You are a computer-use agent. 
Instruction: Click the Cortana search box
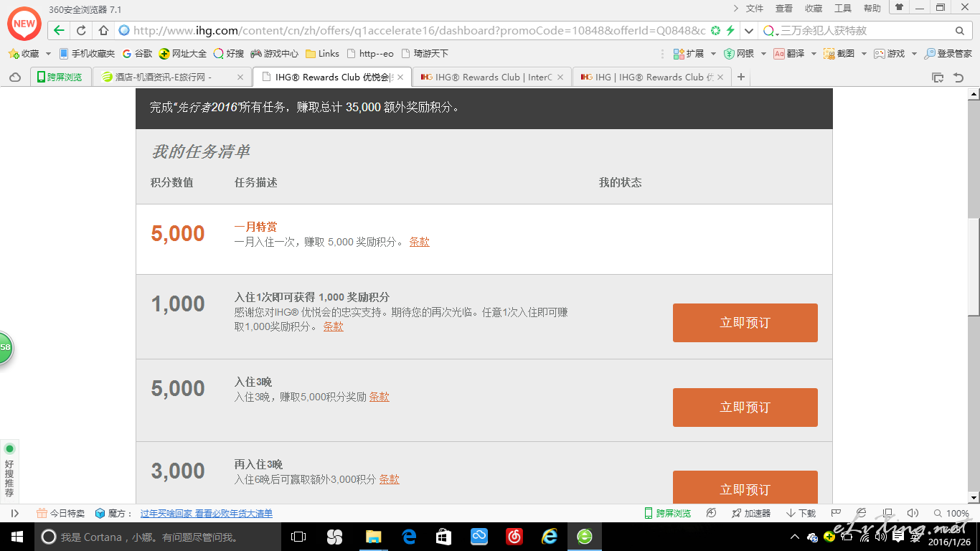click(x=156, y=537)
